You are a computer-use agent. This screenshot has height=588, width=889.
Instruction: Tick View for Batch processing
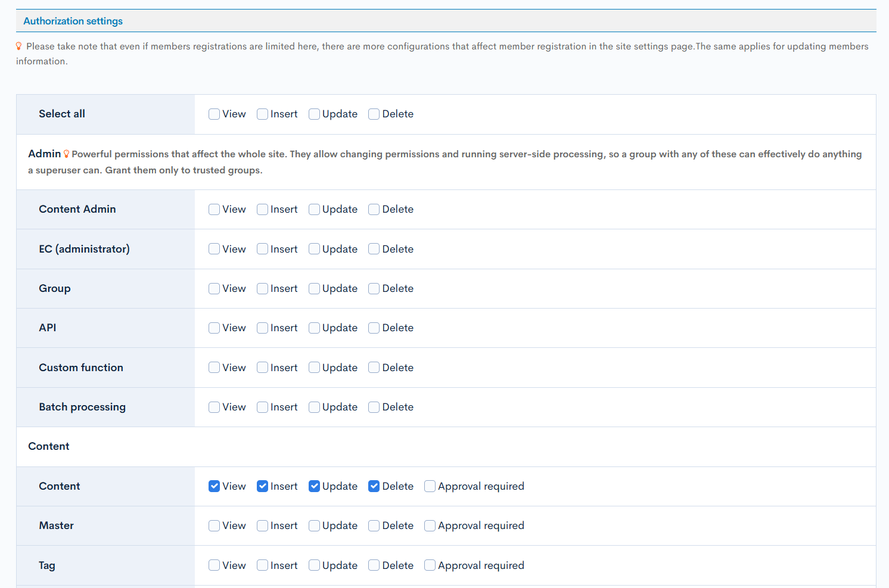pos(214,407)
